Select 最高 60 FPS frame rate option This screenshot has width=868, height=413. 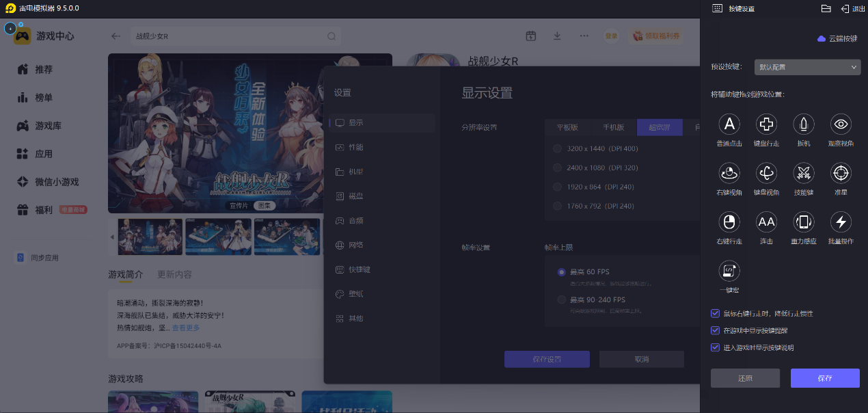tap(562, 271)
